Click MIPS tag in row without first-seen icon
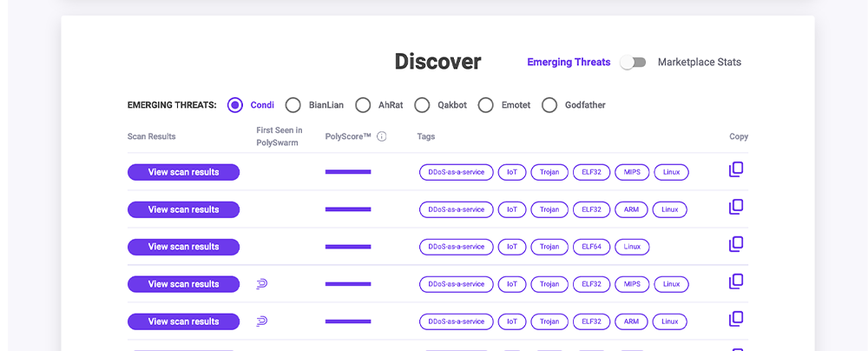This screenshot has width=868, height=351. click(632, 172)
